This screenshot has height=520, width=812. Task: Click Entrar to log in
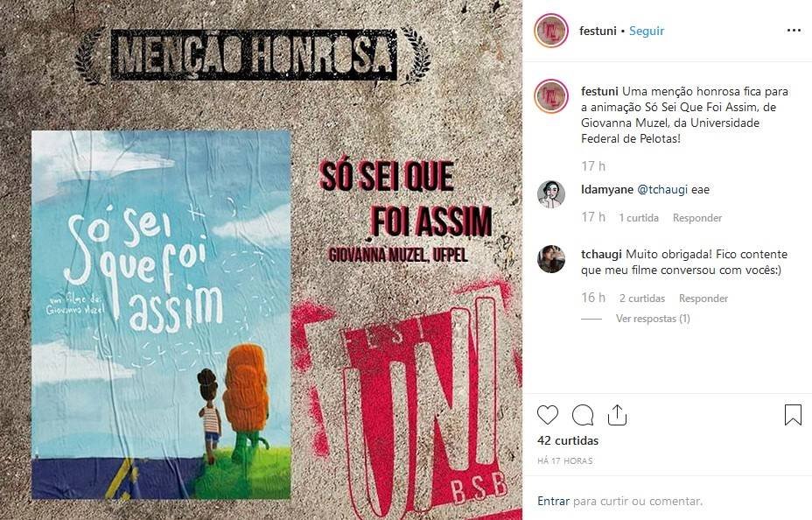553,502
